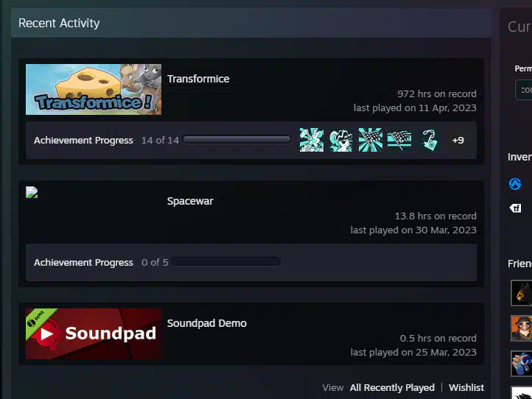Click the question mark box achievement icon

tap(429, 140)
